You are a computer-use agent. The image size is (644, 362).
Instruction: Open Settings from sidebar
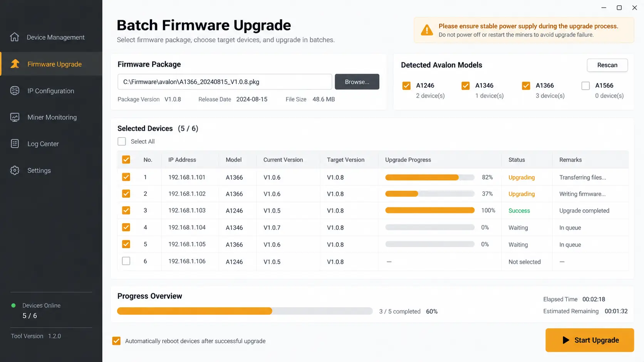[x=51, y=170]
